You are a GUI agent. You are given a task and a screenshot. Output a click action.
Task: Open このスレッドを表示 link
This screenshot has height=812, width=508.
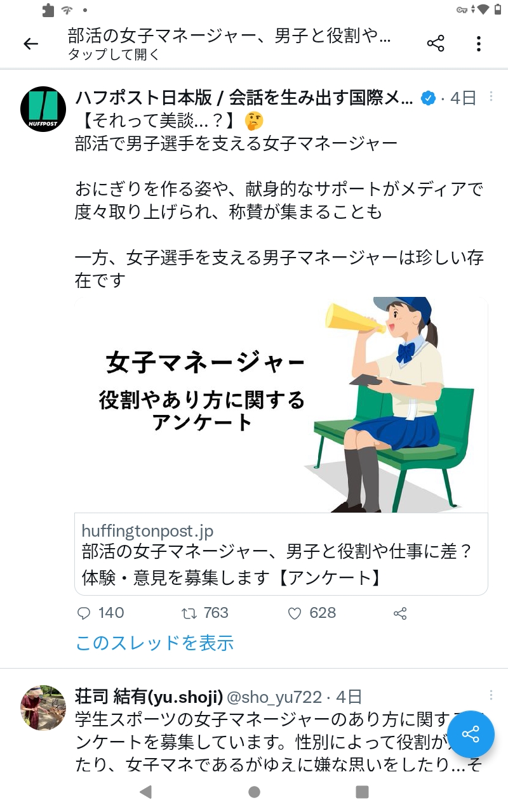coord(154,643)
